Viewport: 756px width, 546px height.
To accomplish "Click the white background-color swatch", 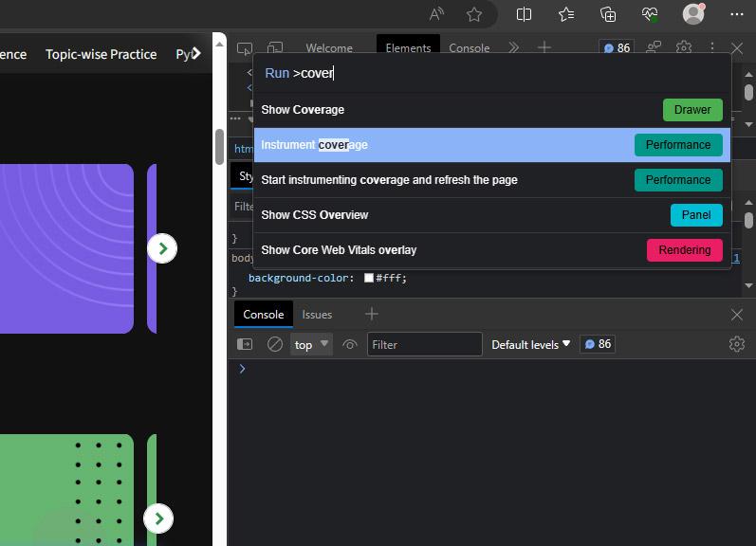I will click(369, 278).
